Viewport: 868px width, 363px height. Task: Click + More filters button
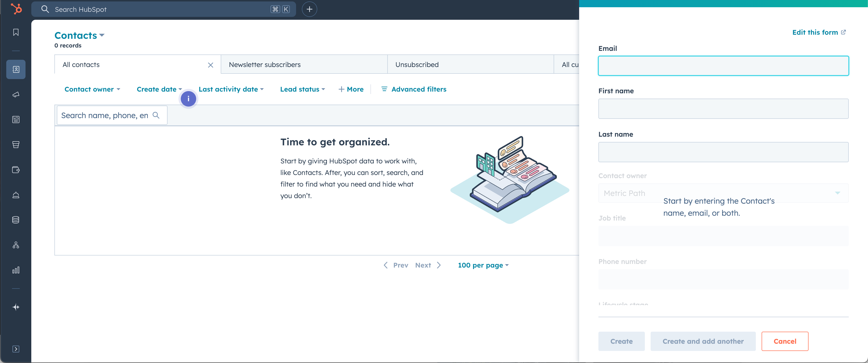click(351, 89)
